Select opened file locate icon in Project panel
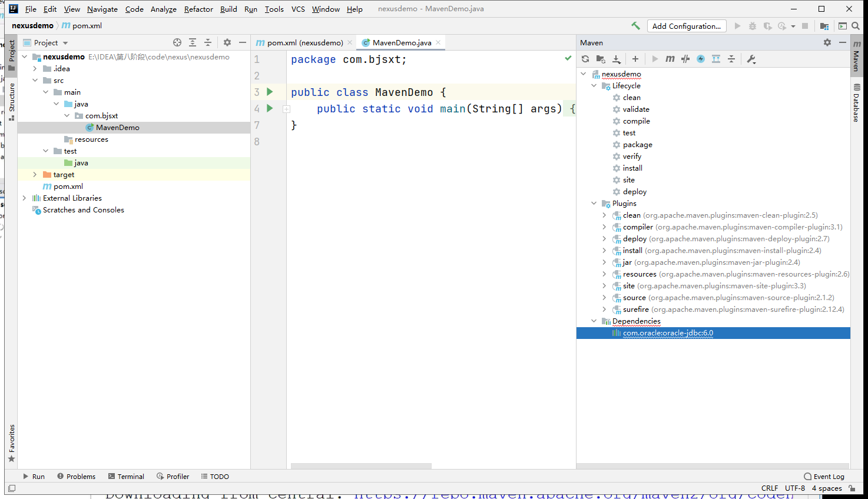This screenshot has width=868, height=499. pos(177,42)
